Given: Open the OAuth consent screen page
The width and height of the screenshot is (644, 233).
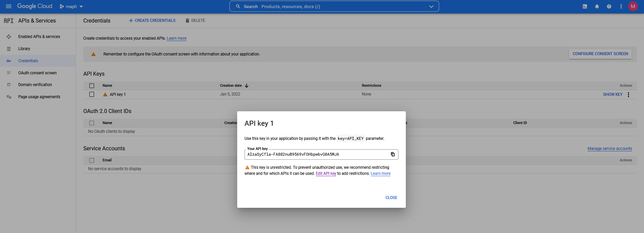Looking at the screenshot, I should tap(37, 73).
